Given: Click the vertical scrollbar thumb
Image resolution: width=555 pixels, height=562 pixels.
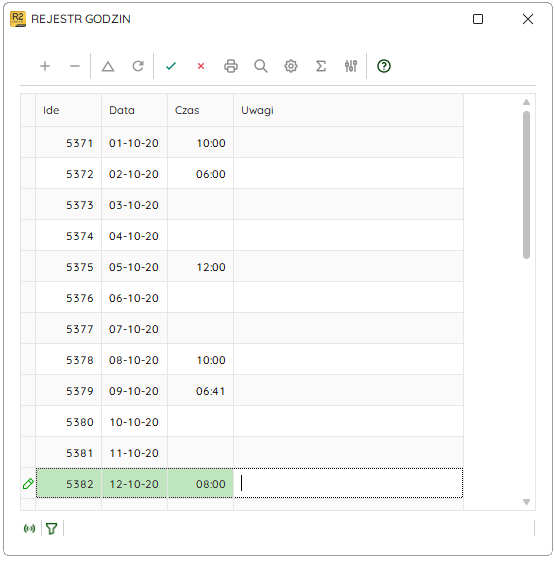Looking at the screenshot, I should coord(526,185).
